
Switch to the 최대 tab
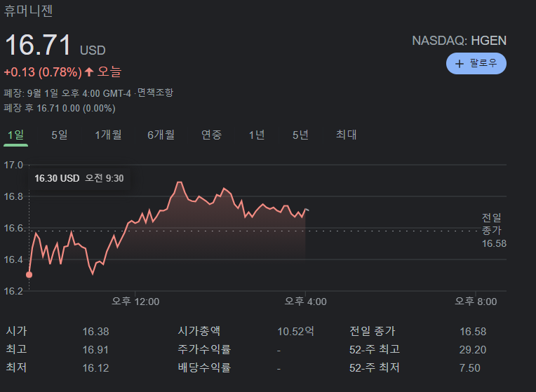click(346, 135)
